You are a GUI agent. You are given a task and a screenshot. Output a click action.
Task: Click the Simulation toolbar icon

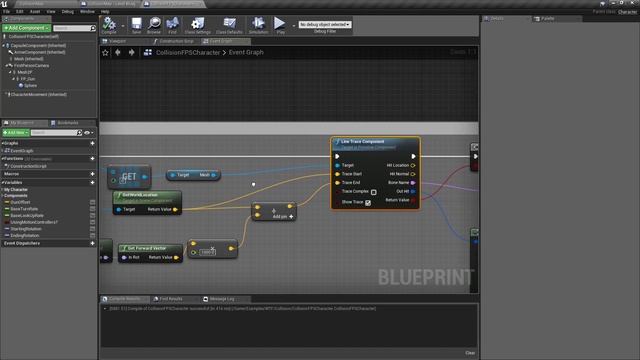pyautogui.click(x=258, y=25)
